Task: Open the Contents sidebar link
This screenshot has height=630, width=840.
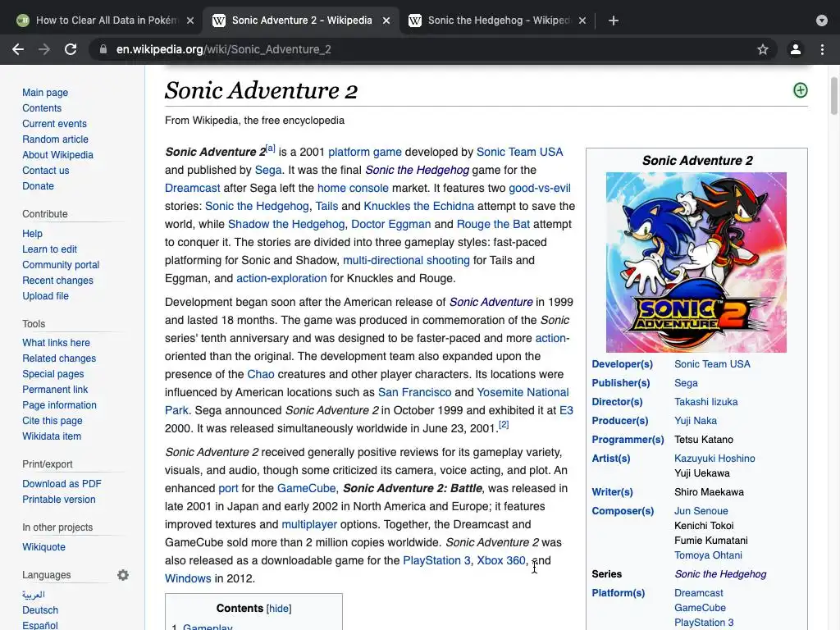Action: click(x=42, y=107)
